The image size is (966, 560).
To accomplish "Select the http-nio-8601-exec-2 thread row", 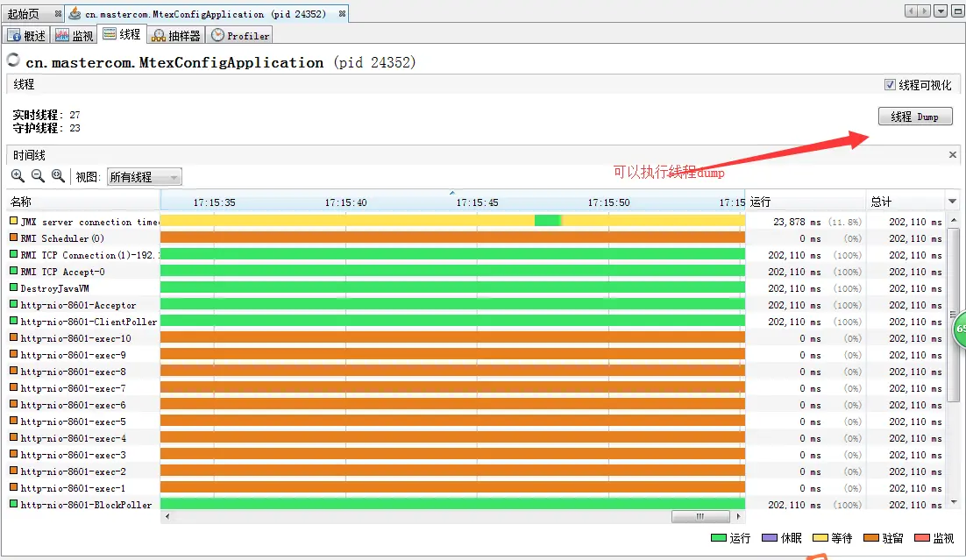I will coord(476,471).
